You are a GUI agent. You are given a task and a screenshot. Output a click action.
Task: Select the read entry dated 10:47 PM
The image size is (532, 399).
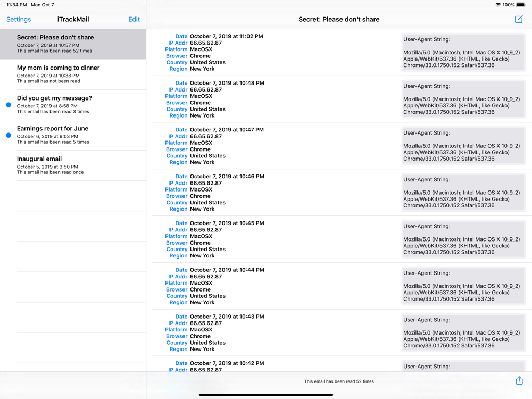(x=339, y=146)
